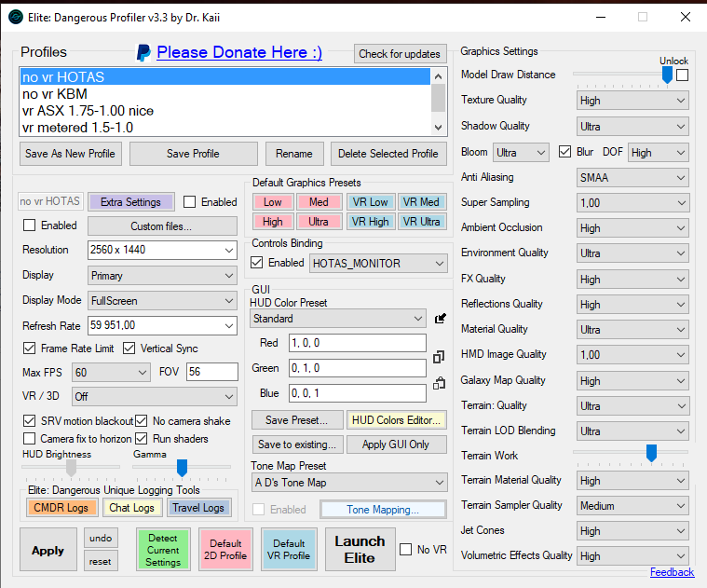Toggle the Blur checkbox
This screenshot has height=588, width=707.
point(564,152)
